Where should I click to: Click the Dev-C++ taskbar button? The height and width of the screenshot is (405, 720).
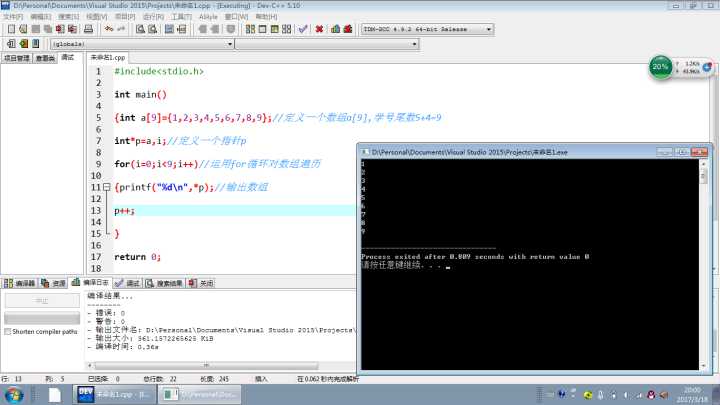[115, 395]
